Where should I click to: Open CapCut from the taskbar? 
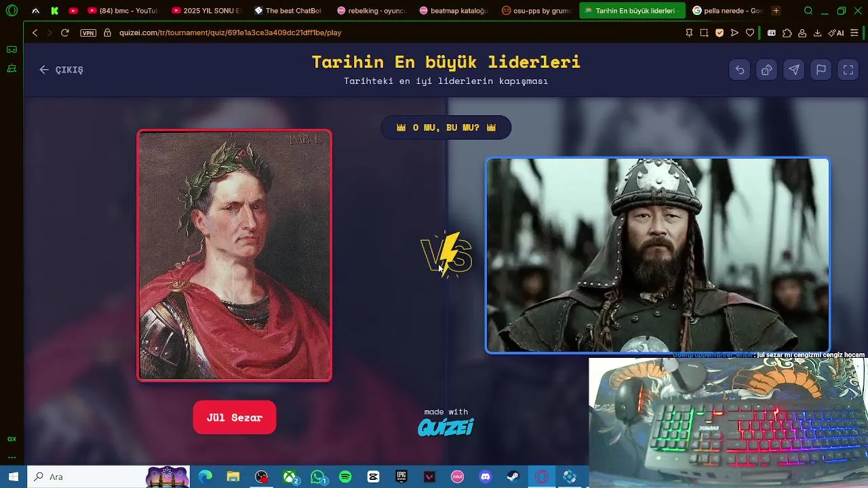point(373,476)
